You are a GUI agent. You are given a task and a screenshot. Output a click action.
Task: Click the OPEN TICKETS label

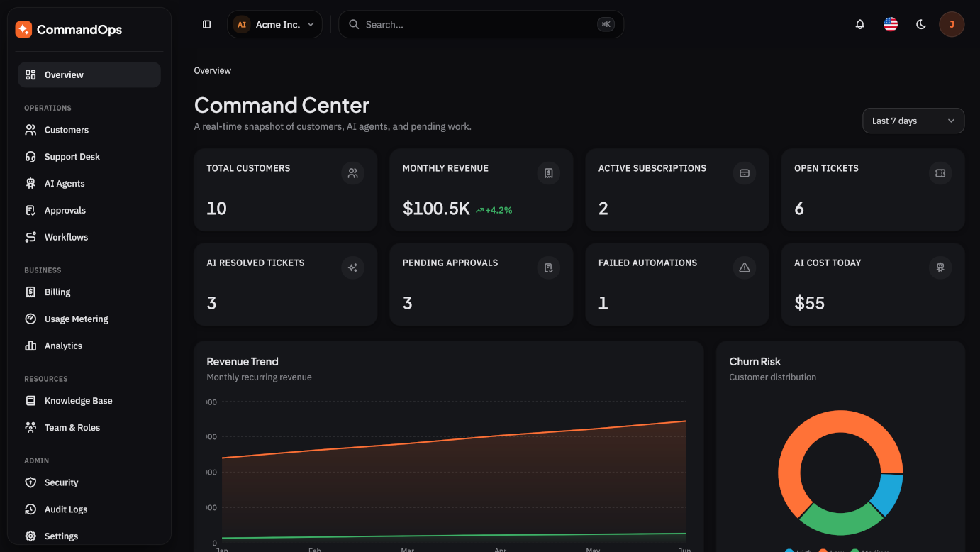click(826, 168)
